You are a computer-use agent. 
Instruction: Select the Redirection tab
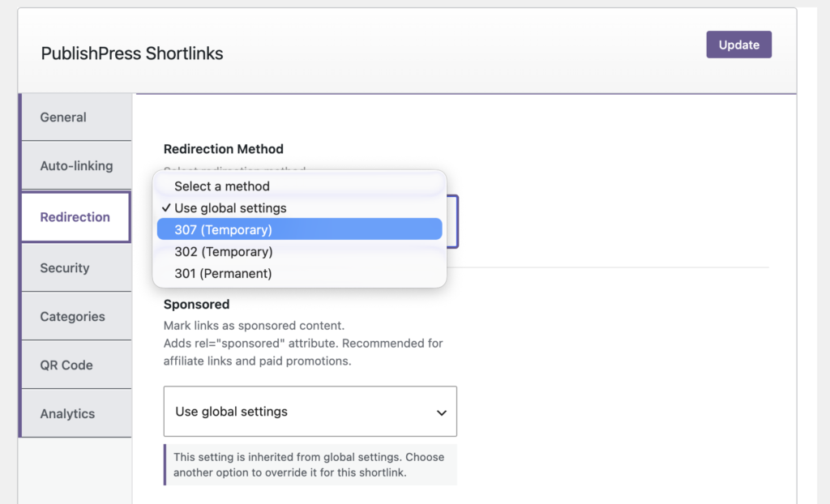click(x=75, y=217)
